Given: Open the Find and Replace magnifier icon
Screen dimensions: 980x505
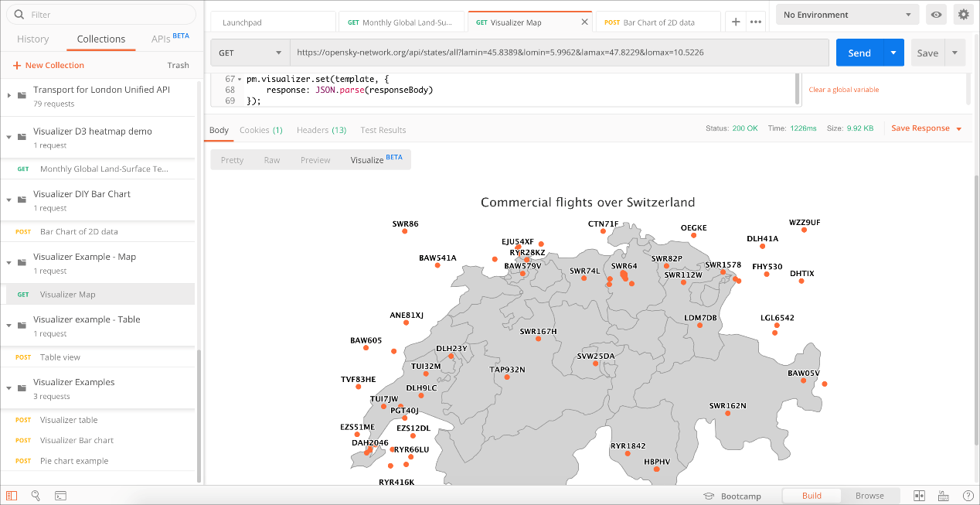Looking at the screenshot, I should 36,496.
